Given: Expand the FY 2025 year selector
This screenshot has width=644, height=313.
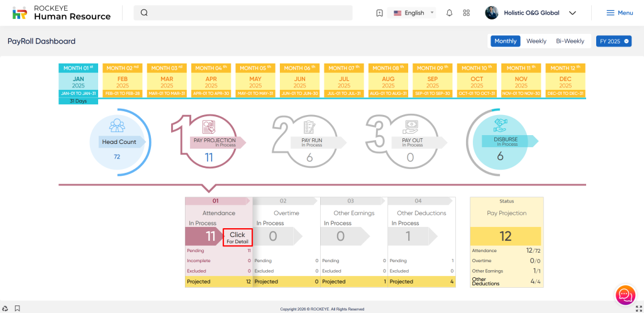Looking at the screenshot, I should tap(613, 41).
